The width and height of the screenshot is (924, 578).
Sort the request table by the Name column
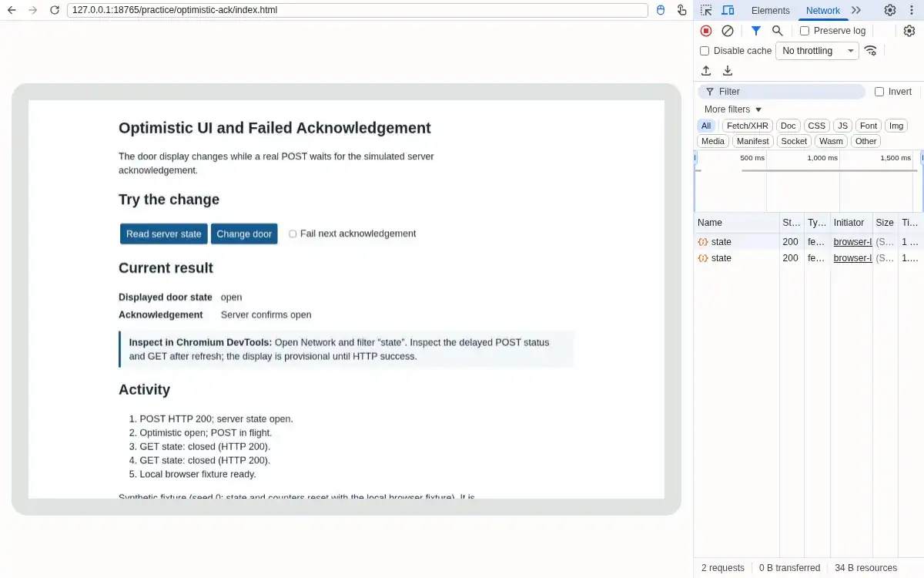[737, 223]
